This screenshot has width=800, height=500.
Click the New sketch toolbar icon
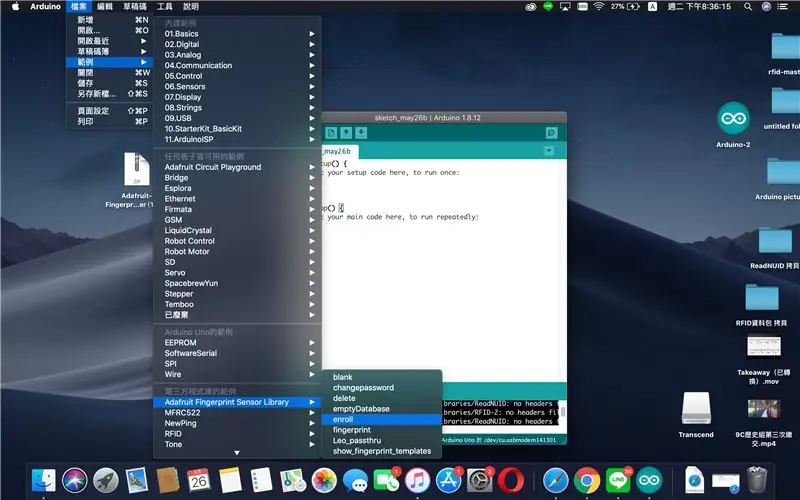[331, 133]
